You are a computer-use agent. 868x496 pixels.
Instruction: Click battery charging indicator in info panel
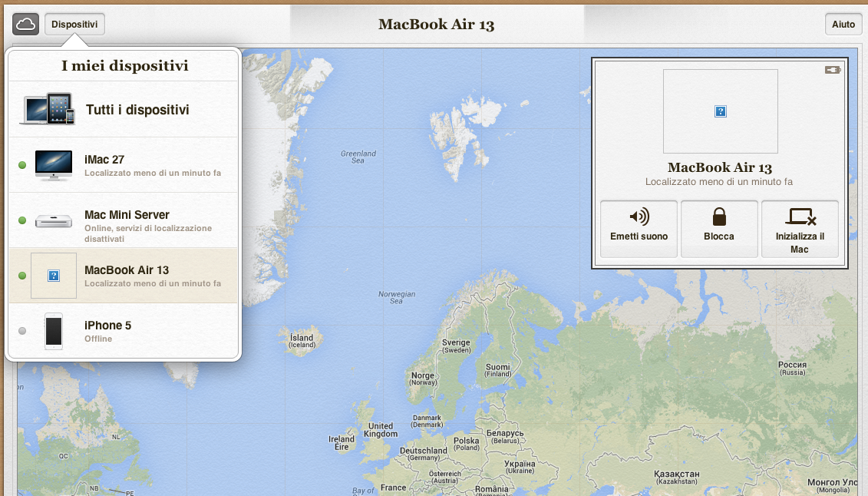(x=833, y=70)
